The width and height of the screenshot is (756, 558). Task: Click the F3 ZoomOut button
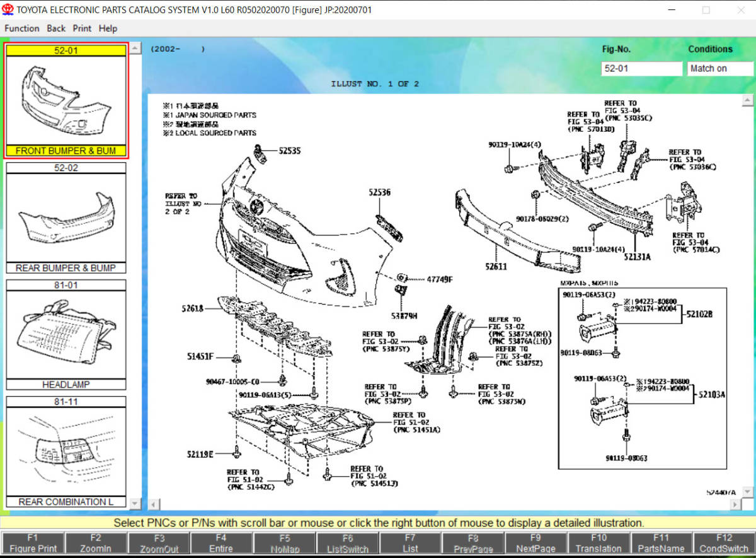click(159, 543)
